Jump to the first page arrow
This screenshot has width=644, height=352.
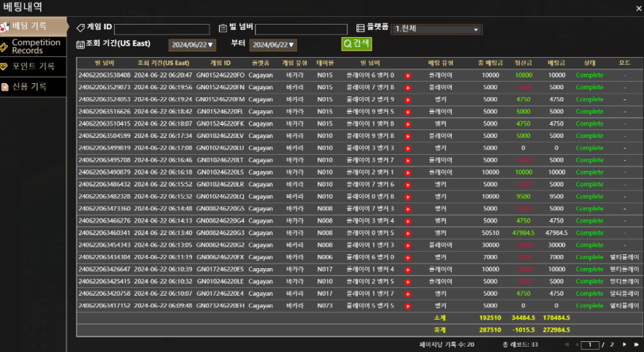click(x=567, y=344)
